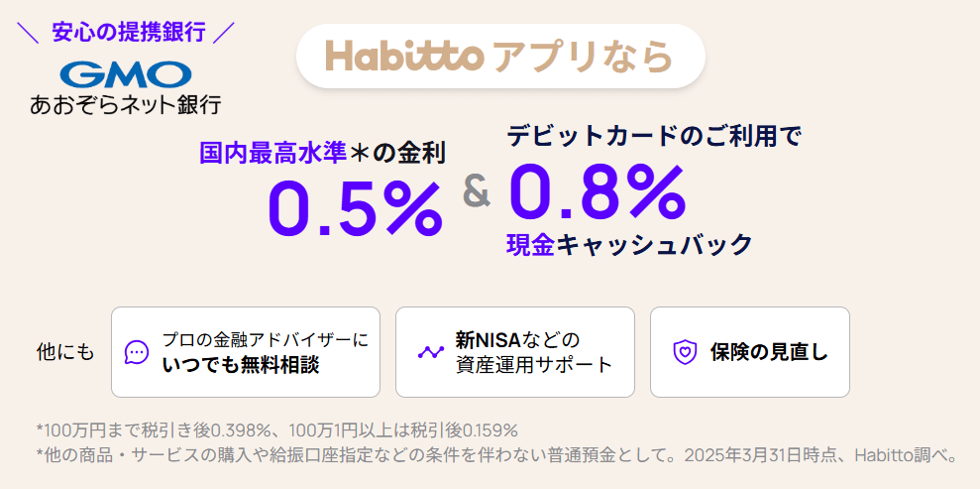Open the いつでも無料相談 advisor text
This screenshot has width=980, height=489.
[x=241, y=364]
